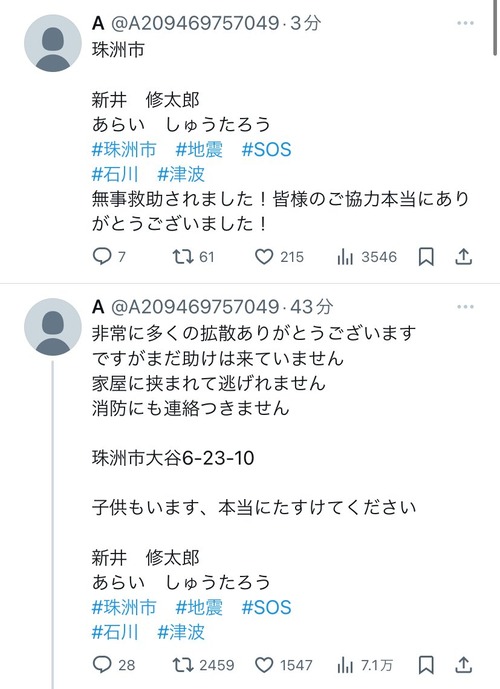Image resolution: width=500 pixels, height=689 pixels.
Task: Like the tweet showing 215 likes
Action: [264, 257]
